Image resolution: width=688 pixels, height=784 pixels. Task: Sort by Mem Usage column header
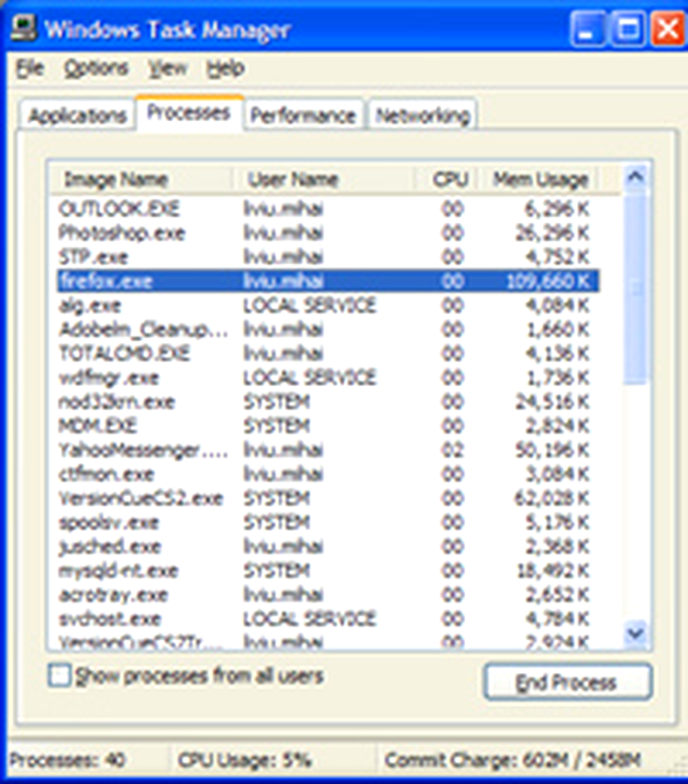pyautogui.click(x=538, y=179)
